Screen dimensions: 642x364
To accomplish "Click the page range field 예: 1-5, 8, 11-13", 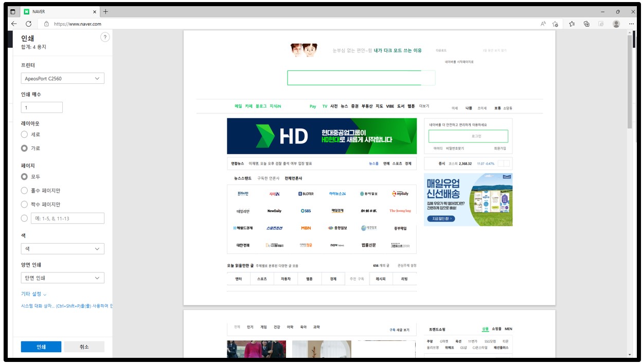I will click(67, 218).
